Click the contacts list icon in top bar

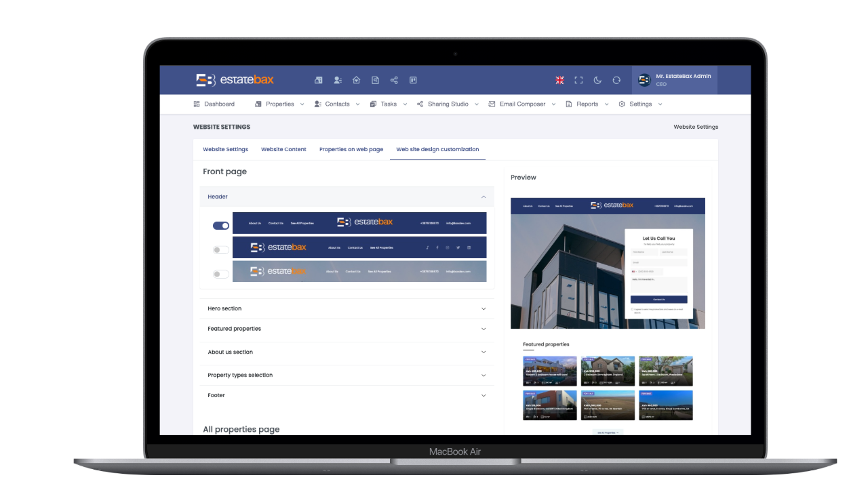(x=337, y=80)
